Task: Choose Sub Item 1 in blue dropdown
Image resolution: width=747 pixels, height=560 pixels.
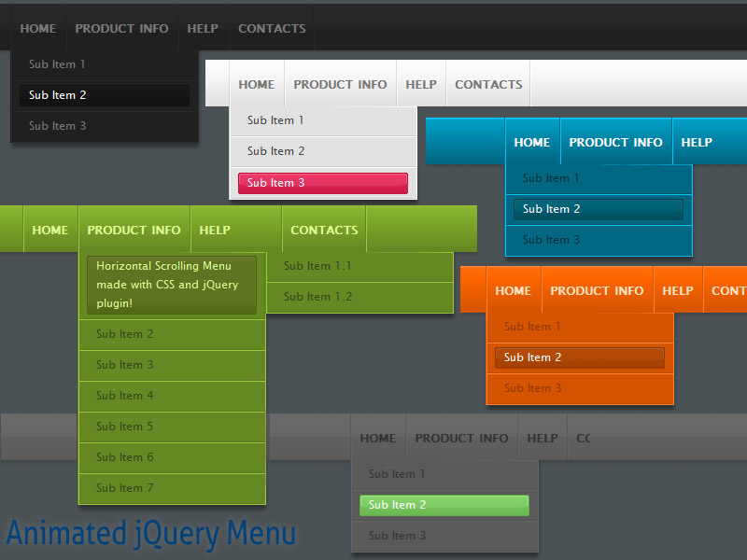Action: (599, 178)
